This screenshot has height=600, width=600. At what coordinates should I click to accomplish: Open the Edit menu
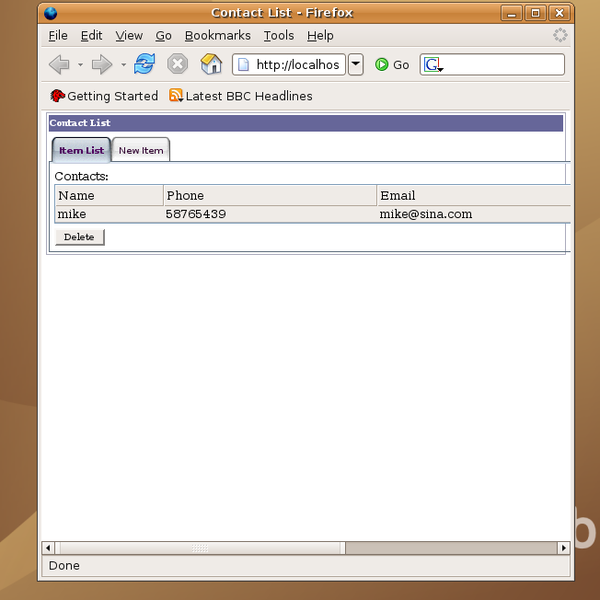click(x=91, y=36)
